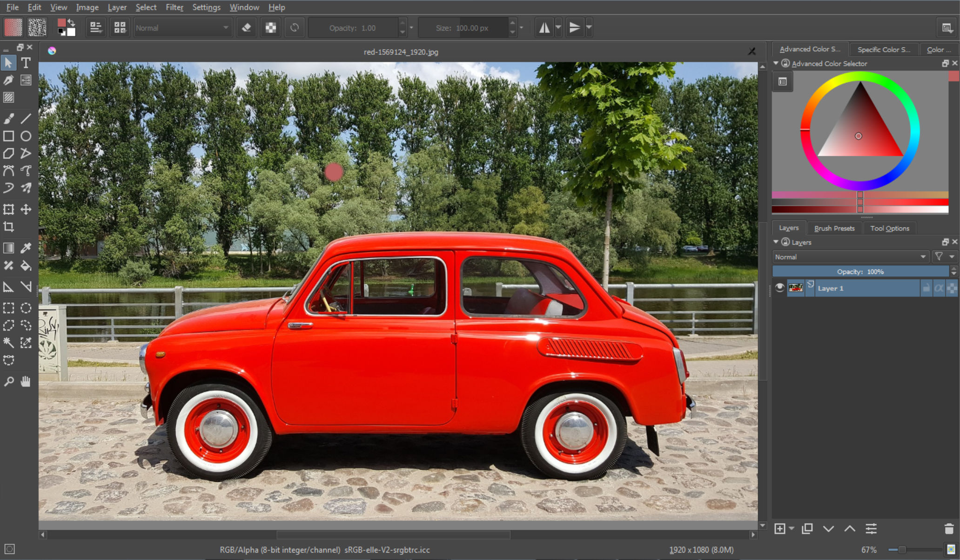Toggle vertical mirror mode

coord(575,27)
